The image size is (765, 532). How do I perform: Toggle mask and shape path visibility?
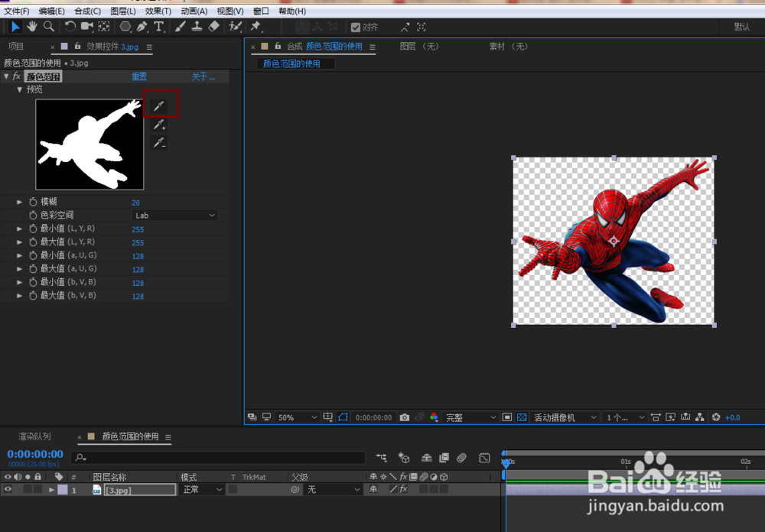343,417
